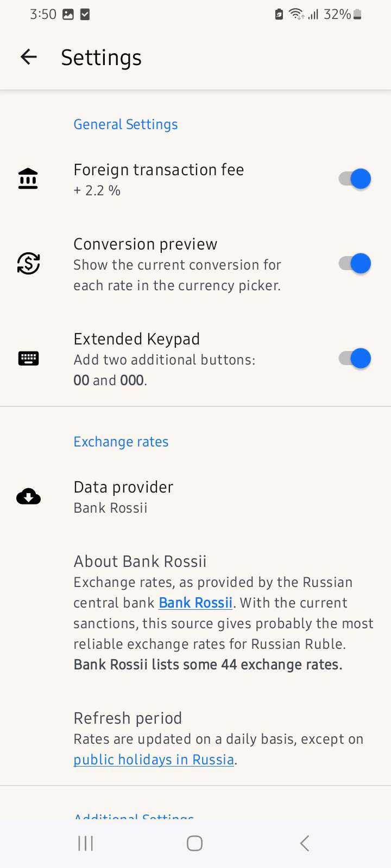Image resolution: width=391 pixels, height=868 pixels.
Task: Tap the Extended Keypad setting title
Action: point(137,339)
